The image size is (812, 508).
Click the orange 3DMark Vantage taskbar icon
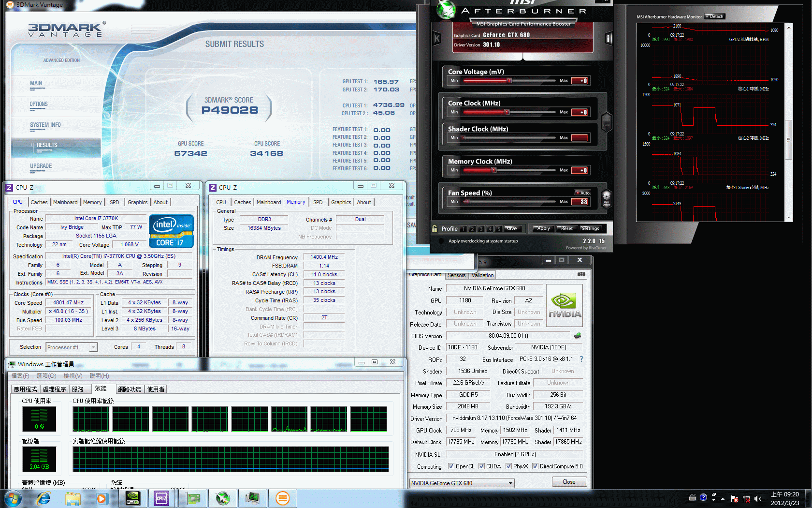[x=283, y=498]
